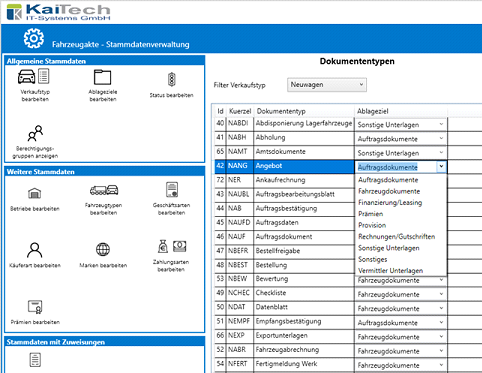
Task: Click the Ablageziel column header
Action: 400,111
